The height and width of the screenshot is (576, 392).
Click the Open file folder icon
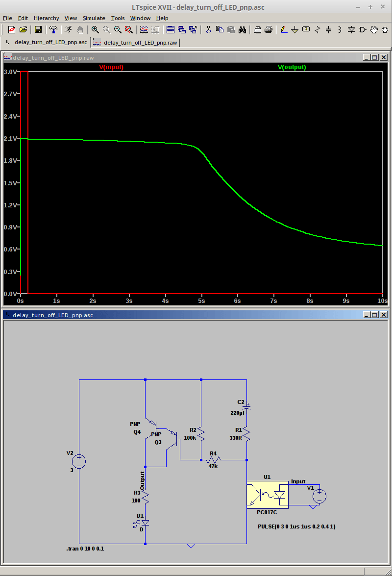pos(23,30)
